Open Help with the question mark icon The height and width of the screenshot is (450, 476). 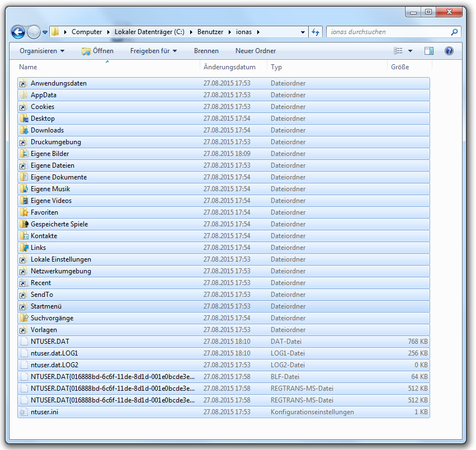click(x=449, y=51)
